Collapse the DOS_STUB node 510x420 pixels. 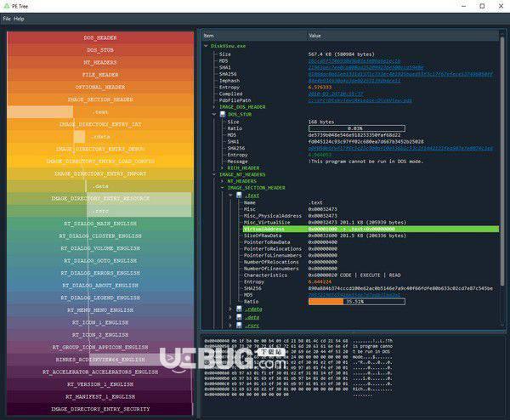[x=214, y=114]
